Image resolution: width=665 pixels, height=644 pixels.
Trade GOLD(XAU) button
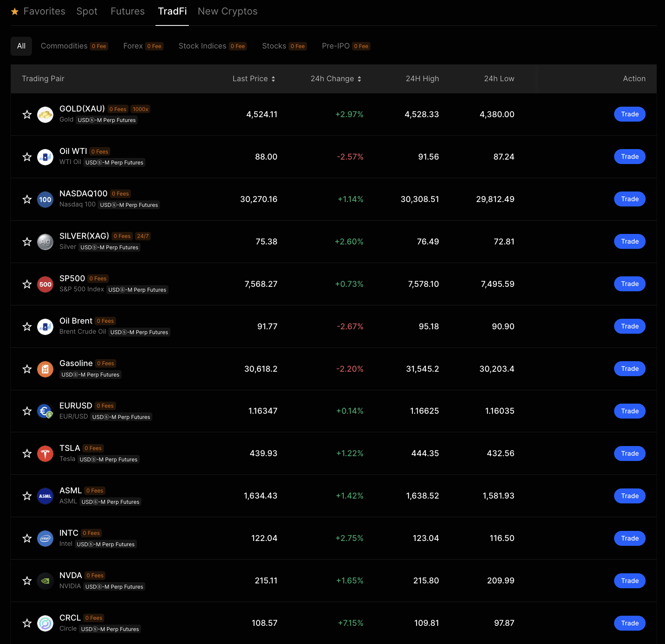[x=630, y=114]
